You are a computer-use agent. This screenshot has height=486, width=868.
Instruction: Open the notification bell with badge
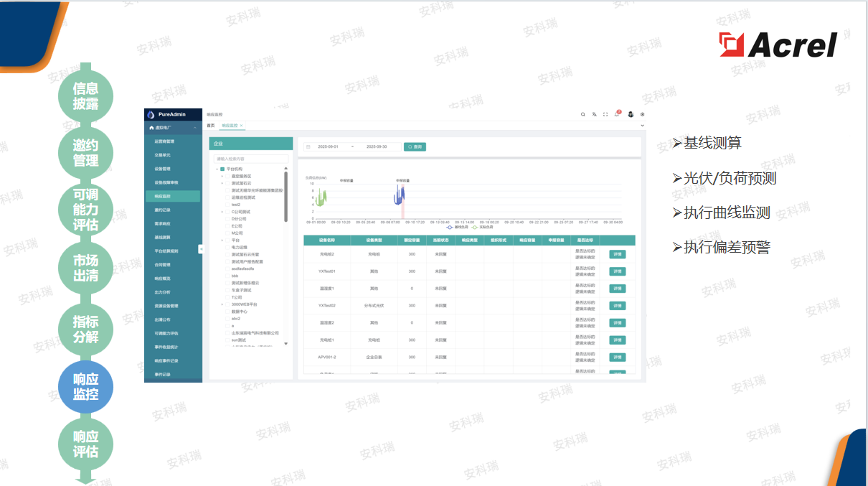617,114
